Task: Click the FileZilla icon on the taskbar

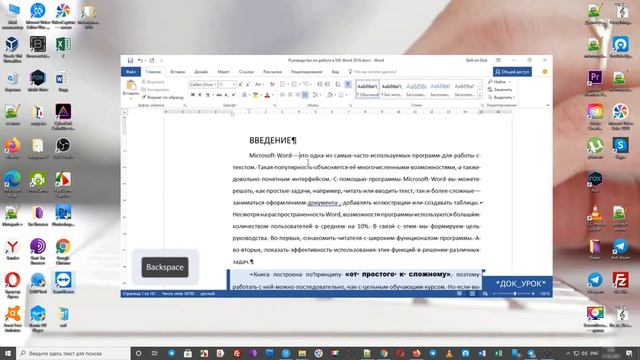Action: tap(237, 353)
